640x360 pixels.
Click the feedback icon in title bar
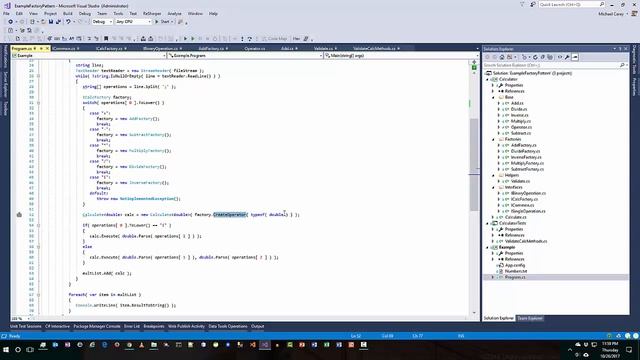pyautogui.click(x=533, y=4)
